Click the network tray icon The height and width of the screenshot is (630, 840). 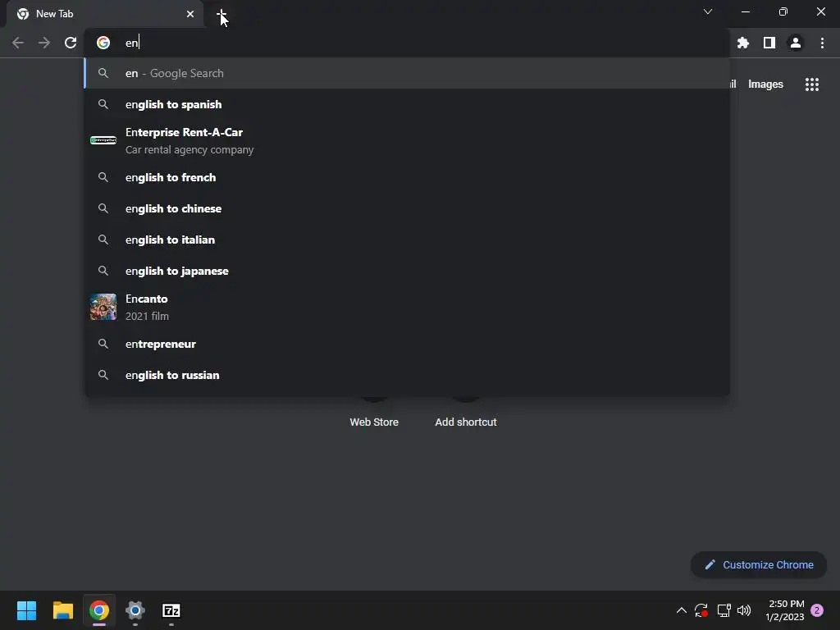[724, 610]
